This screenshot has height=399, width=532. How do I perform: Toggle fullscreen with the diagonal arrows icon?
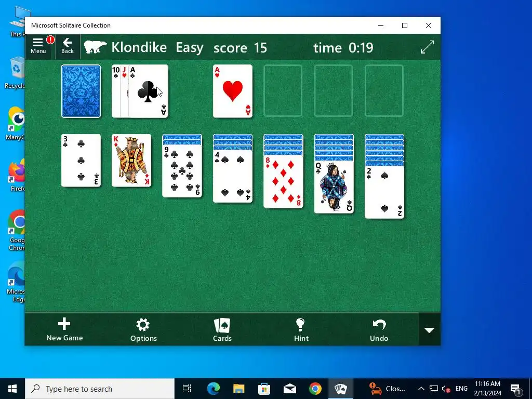pyautogui.click(x=427, y=47)
